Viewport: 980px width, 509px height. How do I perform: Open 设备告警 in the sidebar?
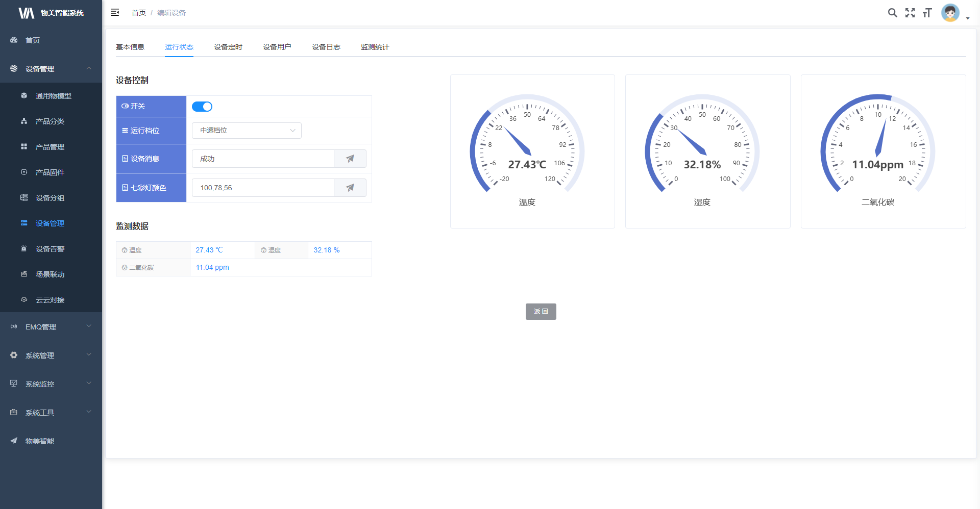point(50,249)
